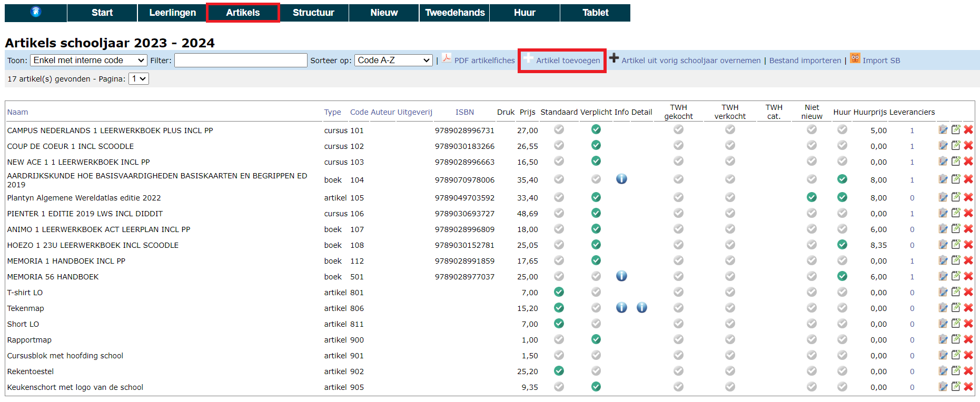
Task: Click the price 48,69 for PIENTER 1
Action: pyautogui.click(x=527, y=214)
